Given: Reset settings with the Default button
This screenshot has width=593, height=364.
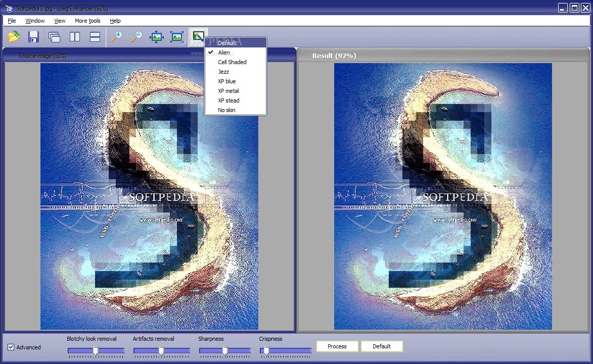Looking at the screenshot, I should pos(382,346).
